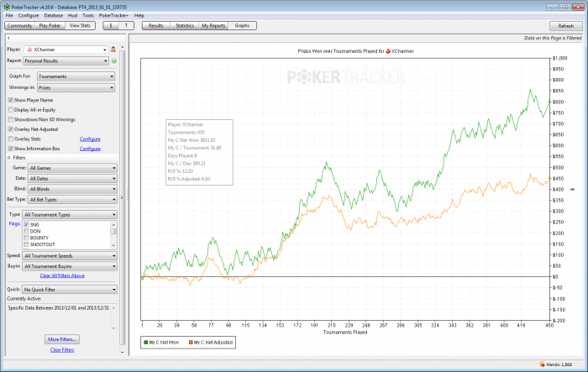Click the More Filters... button

pos(62,339)
